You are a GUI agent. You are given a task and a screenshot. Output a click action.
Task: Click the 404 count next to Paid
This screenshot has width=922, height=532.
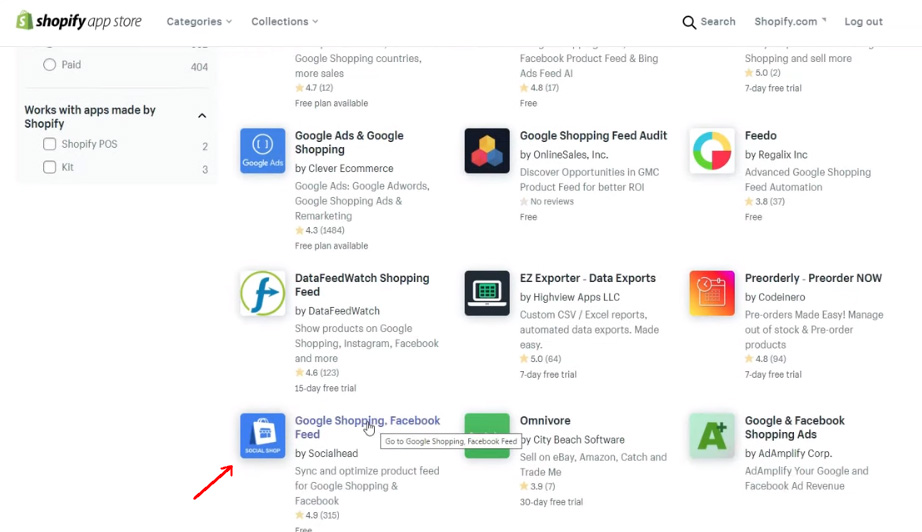click(199, 67)
